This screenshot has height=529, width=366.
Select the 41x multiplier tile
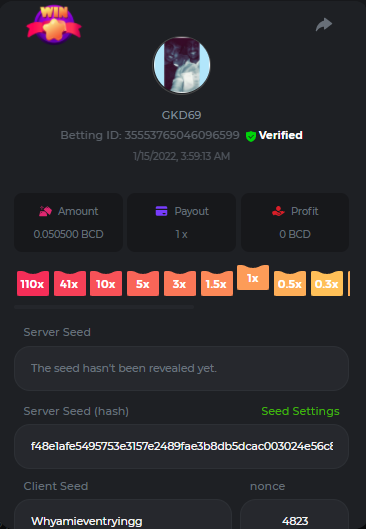70,283
